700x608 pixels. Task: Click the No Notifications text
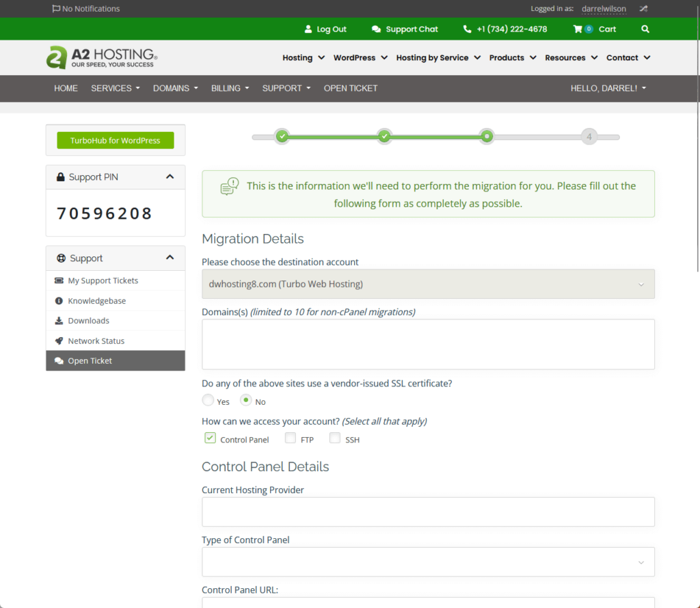(x=91, y=8)
